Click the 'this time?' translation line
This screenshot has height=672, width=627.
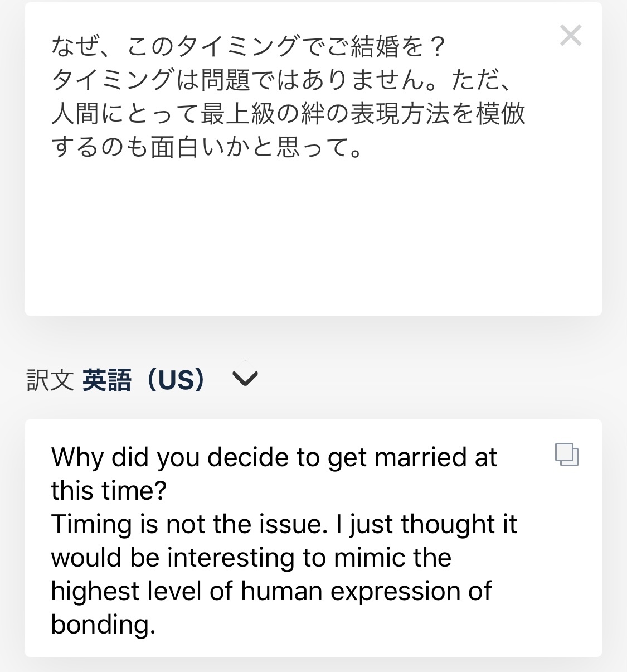pyautogui.click(x=109, y=491)
